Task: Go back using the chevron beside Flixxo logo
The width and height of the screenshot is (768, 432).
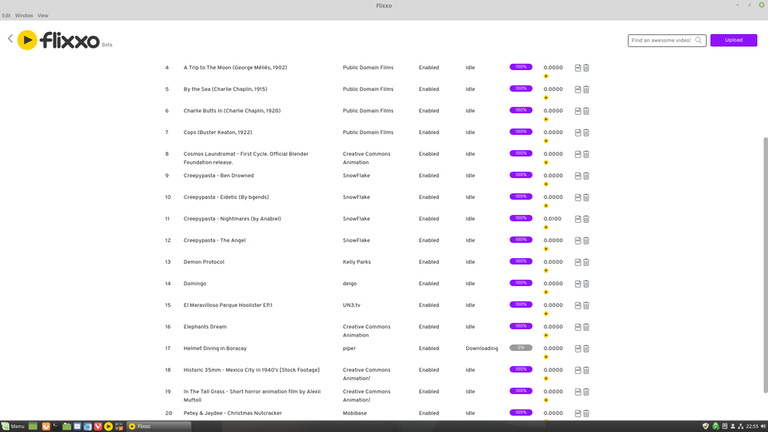Action: pyautogui.click(x=10, y=39)
